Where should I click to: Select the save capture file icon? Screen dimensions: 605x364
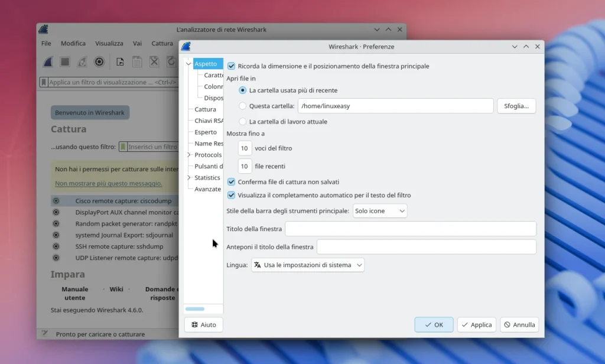[137, 61]
